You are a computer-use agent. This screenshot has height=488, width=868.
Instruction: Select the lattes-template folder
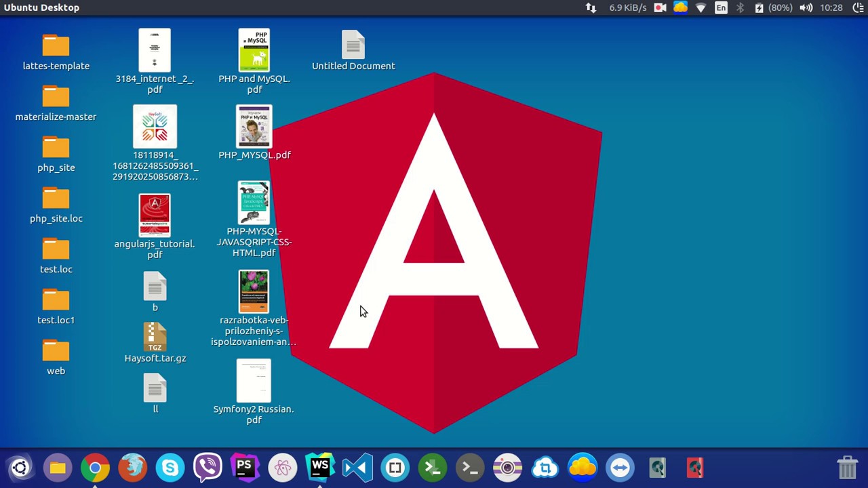56,53
